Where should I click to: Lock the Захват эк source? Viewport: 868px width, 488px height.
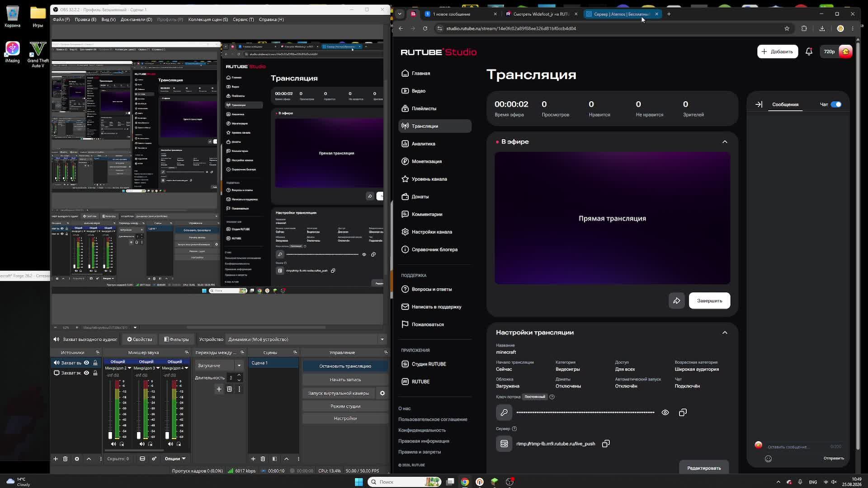point(95,373)
